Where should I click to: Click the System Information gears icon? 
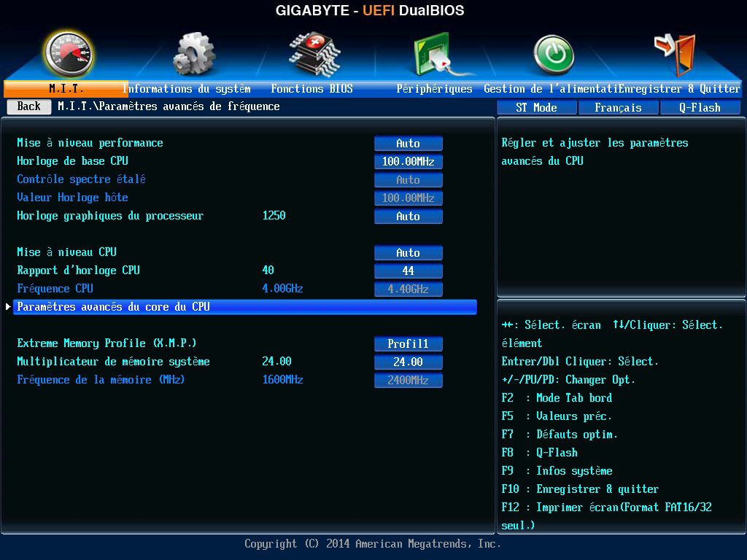coord(193,54)
